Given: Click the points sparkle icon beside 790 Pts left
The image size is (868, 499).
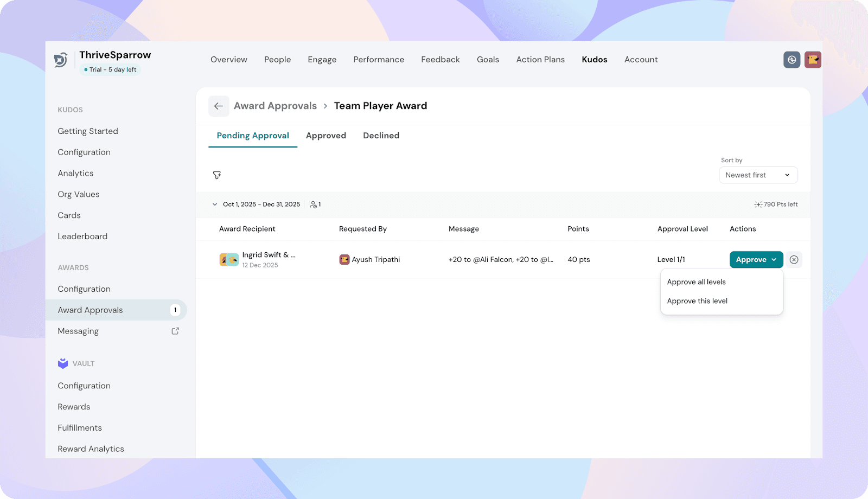Looking at the screenshot, I should click(758, 204).
